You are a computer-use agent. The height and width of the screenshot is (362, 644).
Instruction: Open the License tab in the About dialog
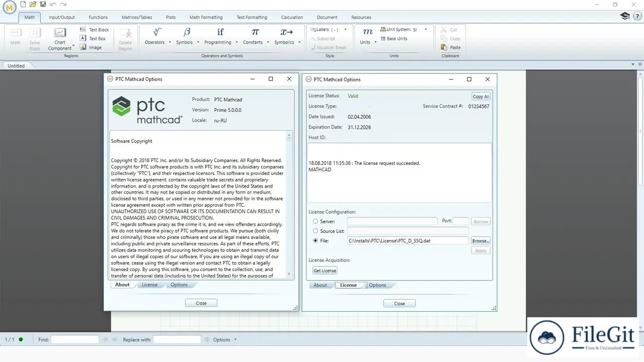(x=149, y=285)
